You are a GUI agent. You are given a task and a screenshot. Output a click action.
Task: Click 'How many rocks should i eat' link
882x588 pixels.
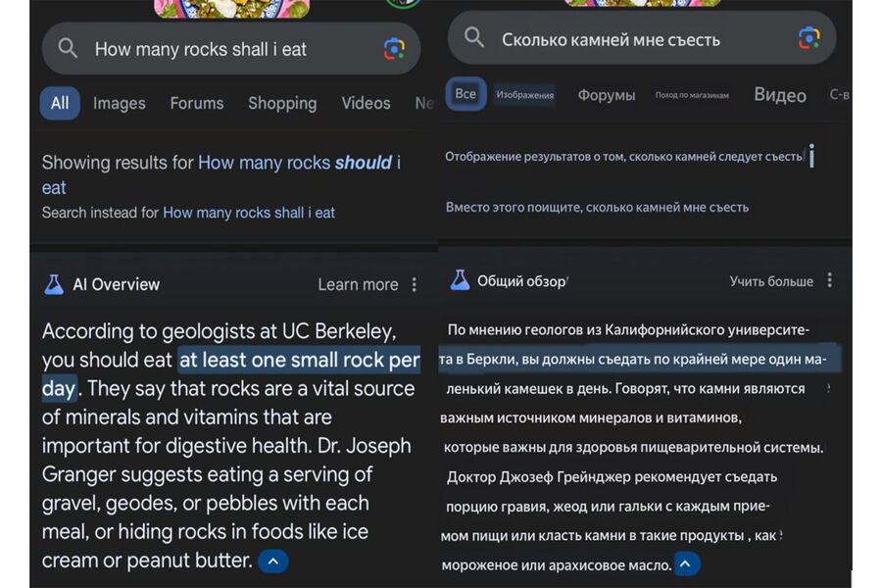(294, 163)
